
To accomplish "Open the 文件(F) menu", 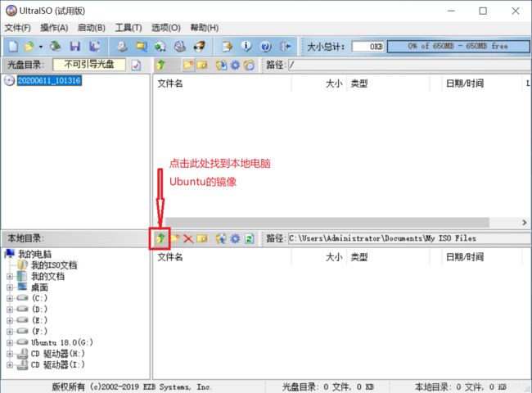I will (x=18, y=28).
